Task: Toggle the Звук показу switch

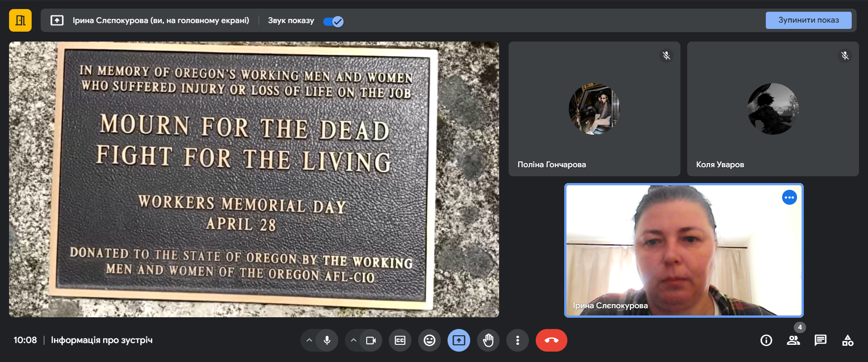Action: pos(334,21)
